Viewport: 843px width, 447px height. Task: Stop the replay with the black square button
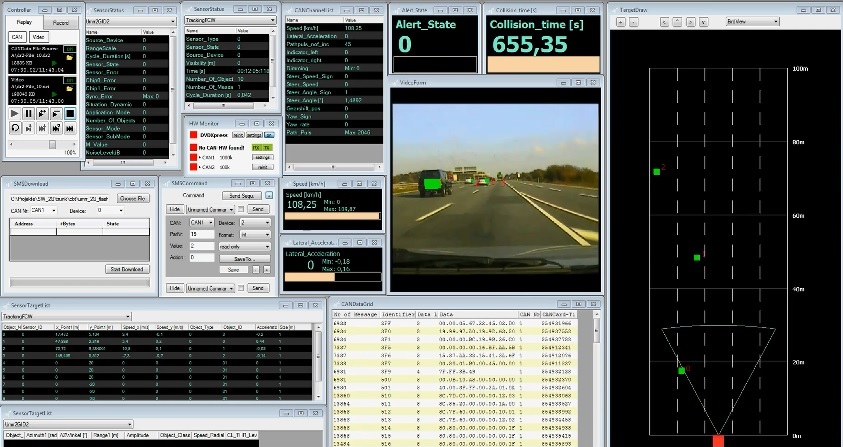[x=70, y=113]
